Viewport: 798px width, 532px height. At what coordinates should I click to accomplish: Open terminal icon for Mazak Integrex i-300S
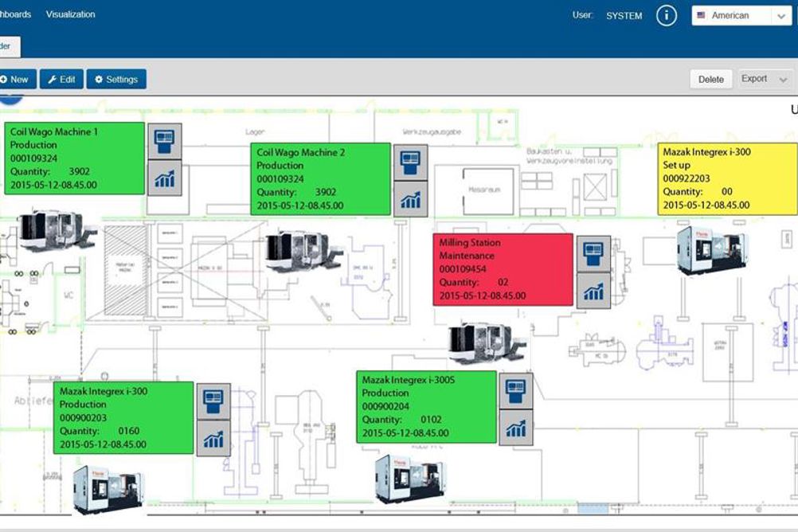click(x=515, y=391)
